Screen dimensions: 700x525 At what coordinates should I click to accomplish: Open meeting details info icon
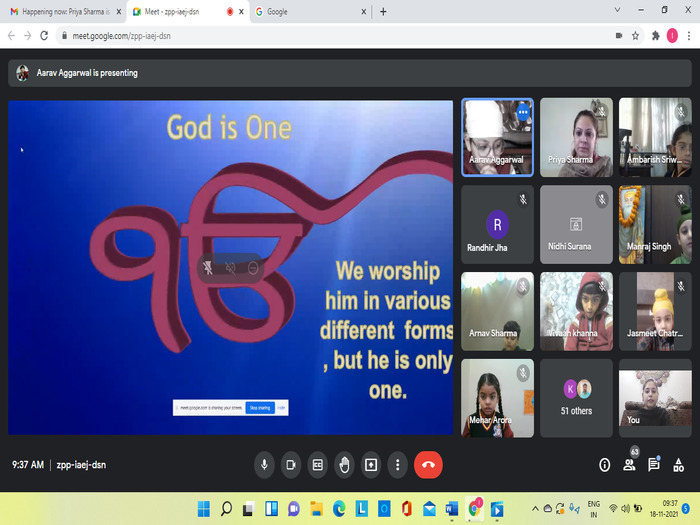pos(604,465)
